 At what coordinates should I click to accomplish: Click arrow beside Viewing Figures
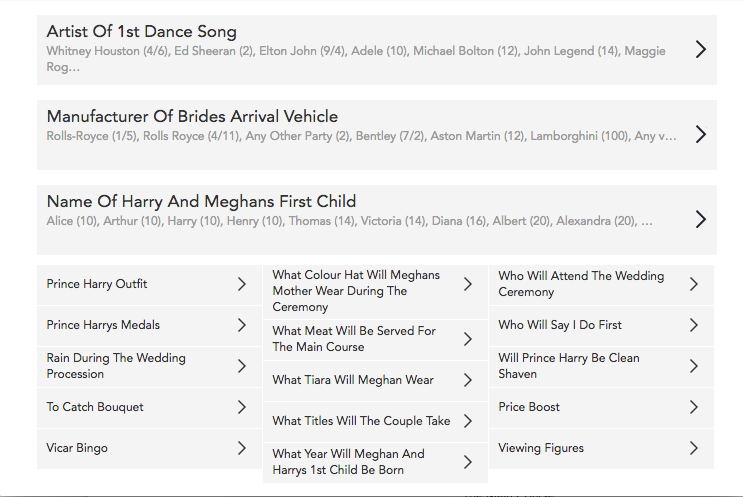click(x=694, y=448)
